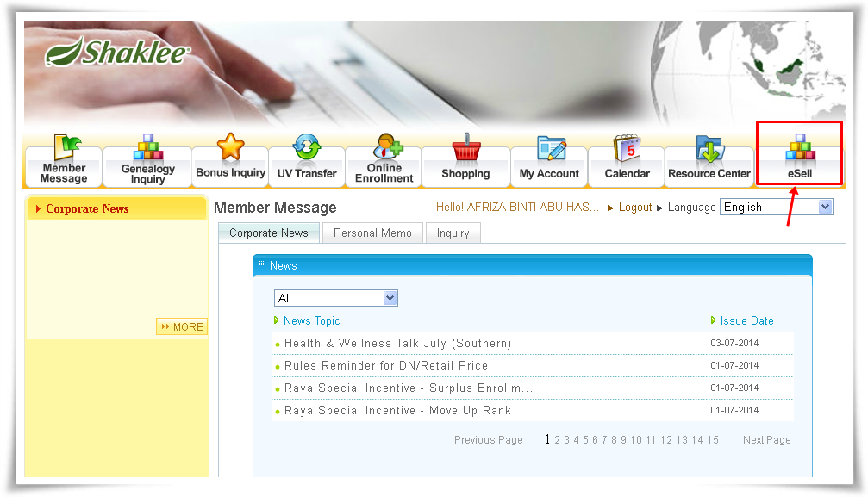Open Raya Special Incentive Surplus Enrollm news
The width and height of the screenshot is (868, 497).
pyautogui.click(x=409, y=388)
